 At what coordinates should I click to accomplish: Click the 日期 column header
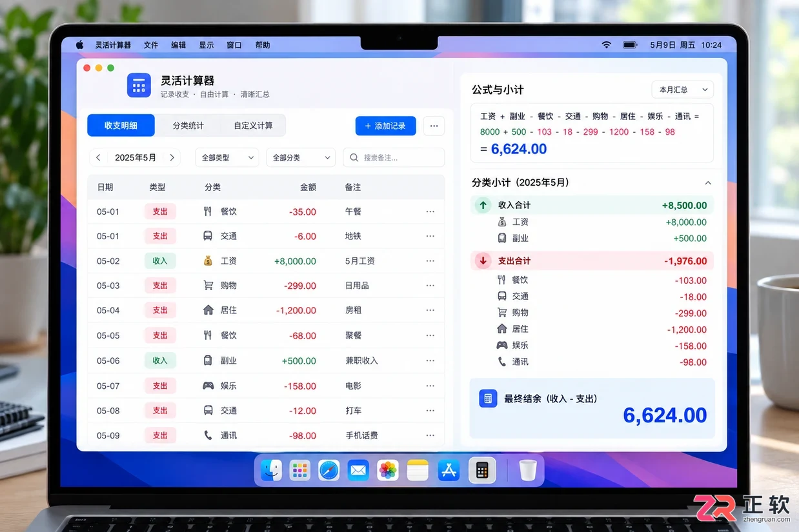pos(105,187)
